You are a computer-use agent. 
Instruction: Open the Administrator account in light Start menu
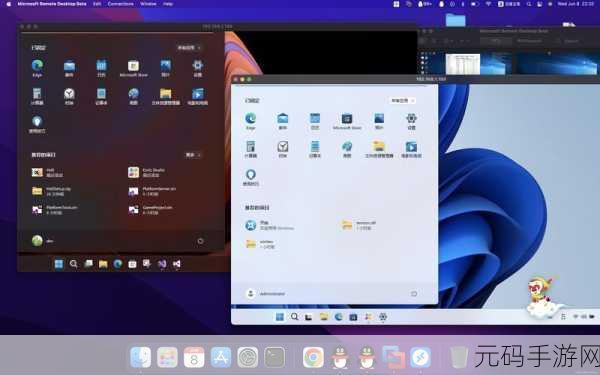coord(265,293)
